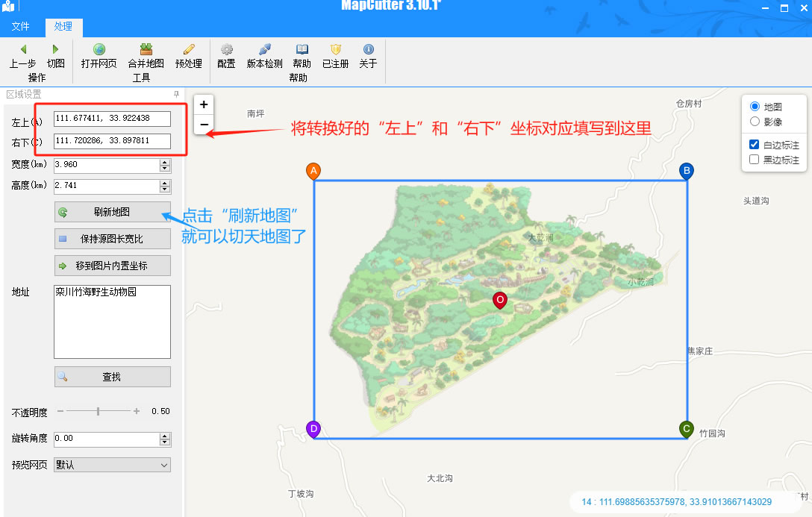Viewport: 812px width, 517px height.
Task: Decrease 旋转角度 with down spinner
Action: [x=165, y=442]
